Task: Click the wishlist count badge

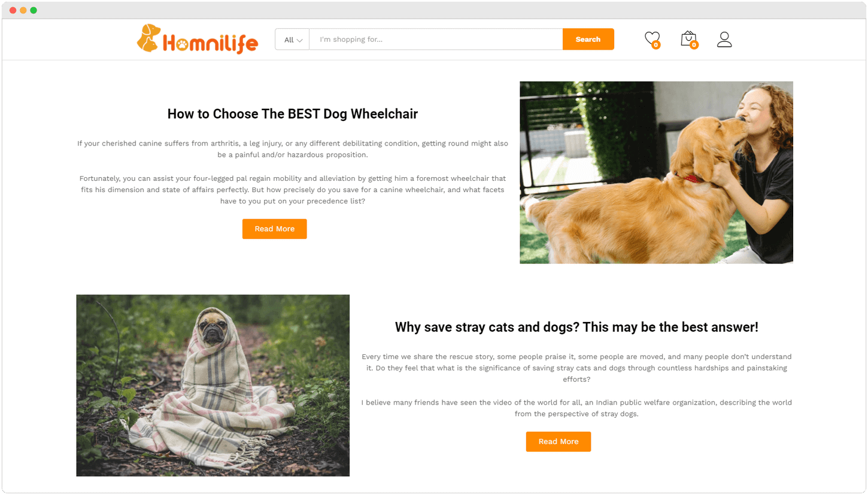Action: click(x=656, y=45)
